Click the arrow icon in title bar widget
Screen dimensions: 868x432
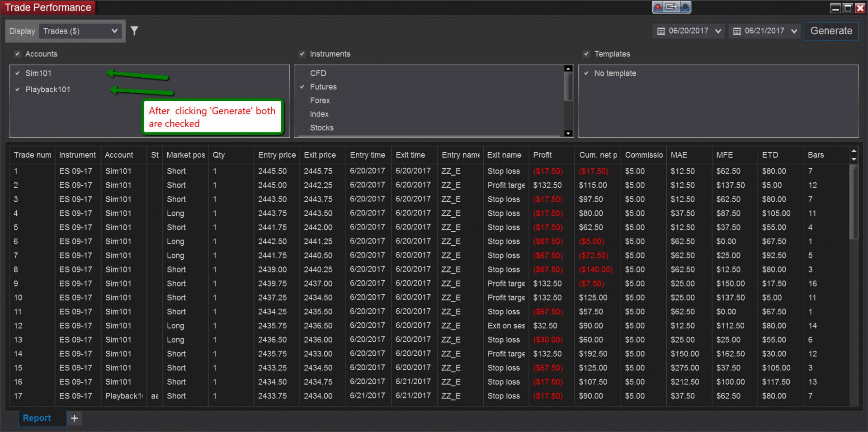(672, 7)
